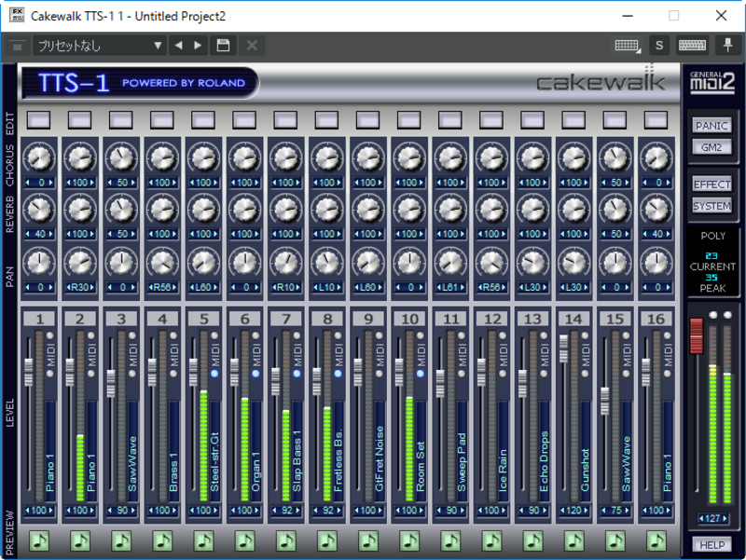Screen dimensions: 746x560
Task: Toggle the channel 14 number button
Action: 573,319
